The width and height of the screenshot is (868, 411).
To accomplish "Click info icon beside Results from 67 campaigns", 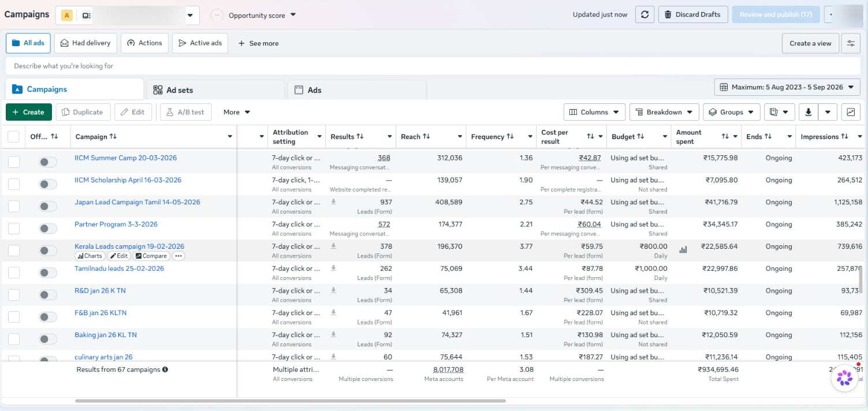I will point(165,369).
